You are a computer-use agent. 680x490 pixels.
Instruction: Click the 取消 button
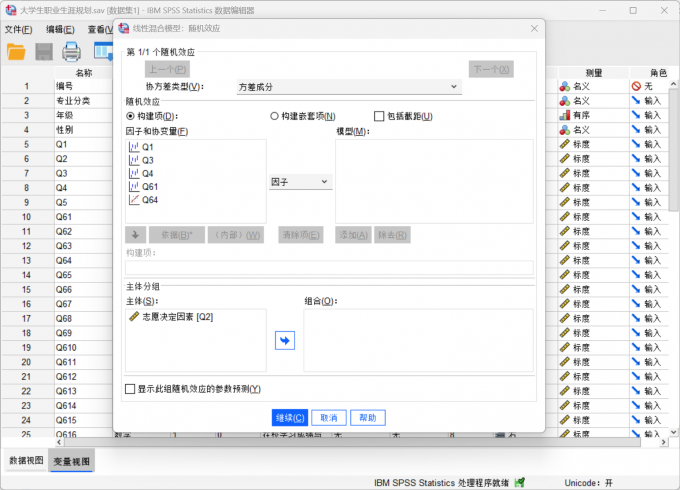329,418
